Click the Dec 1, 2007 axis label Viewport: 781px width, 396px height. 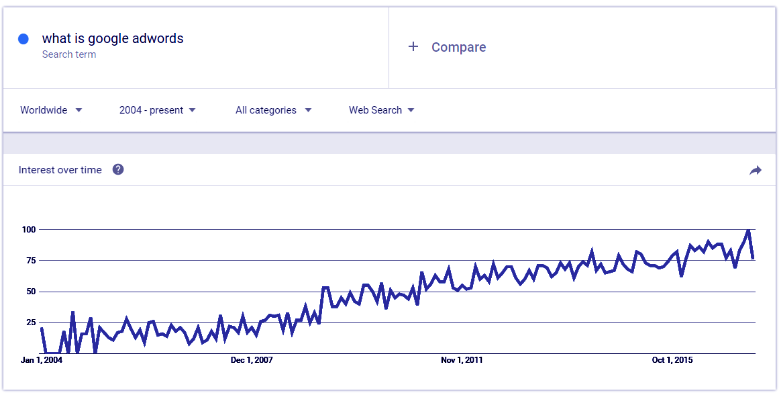click(x=252, y=360)
